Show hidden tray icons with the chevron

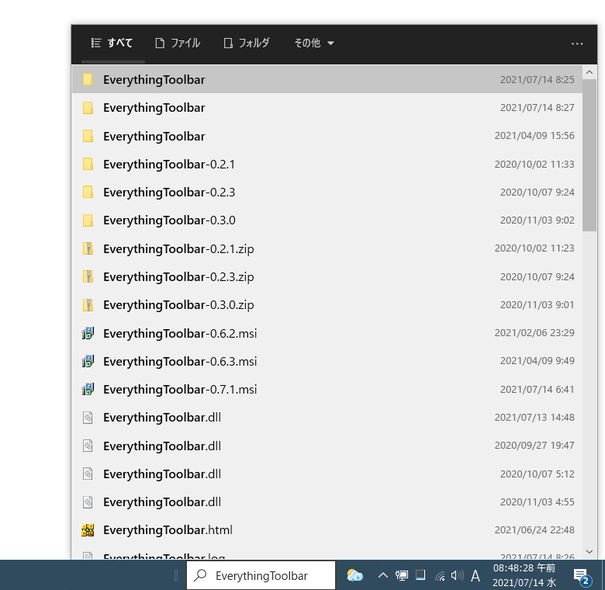click(x=382, y=576)
